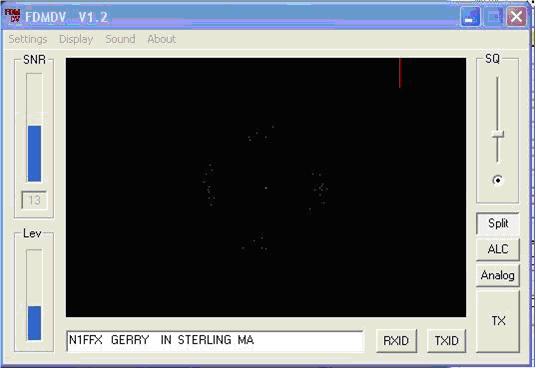
Task: Click the large TX transmit button
Action: point(498,321)
